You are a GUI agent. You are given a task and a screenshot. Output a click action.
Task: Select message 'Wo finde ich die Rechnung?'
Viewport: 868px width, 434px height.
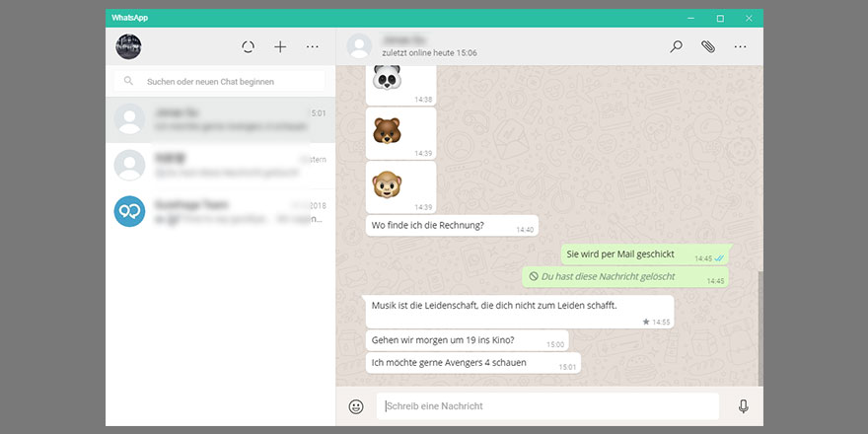(x=452, y=226)
